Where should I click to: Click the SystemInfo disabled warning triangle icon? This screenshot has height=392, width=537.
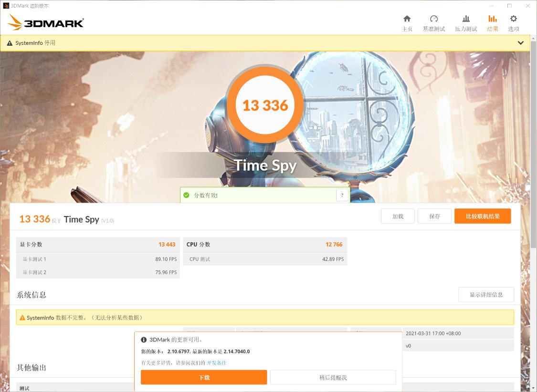(10, 43)
